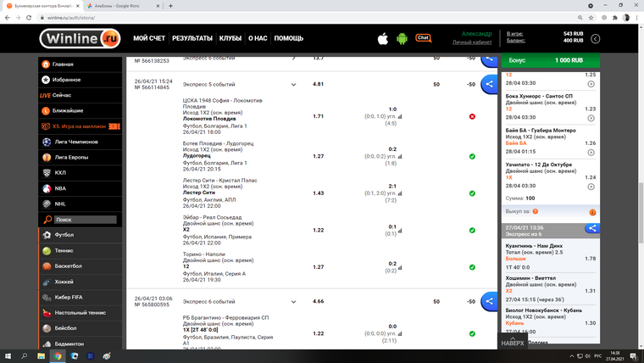
Task: Open stats icon next to Ботев Пловдив score
Action: click(x=400, y=156)
